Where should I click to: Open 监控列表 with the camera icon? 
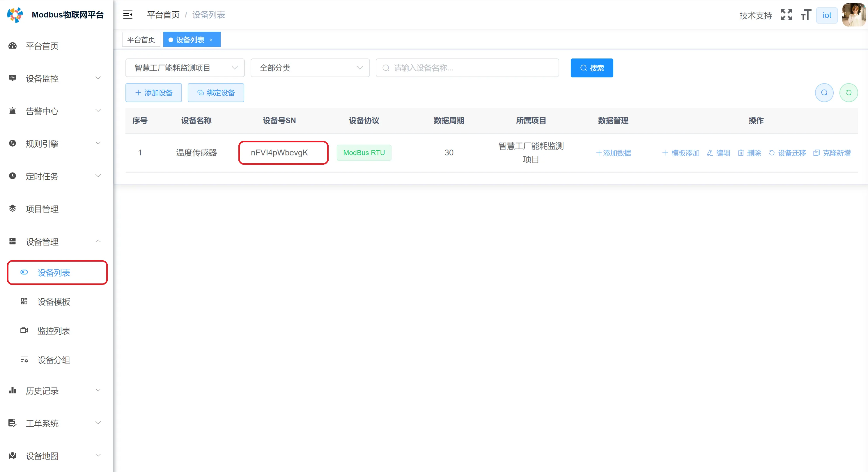pyautogui.click(x=54, y=331)
